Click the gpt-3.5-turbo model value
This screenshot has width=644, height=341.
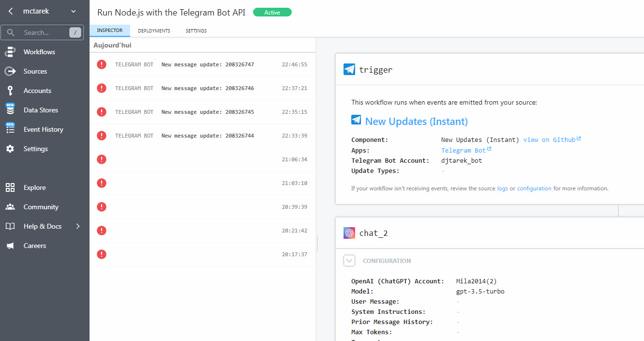pos(480,291)
